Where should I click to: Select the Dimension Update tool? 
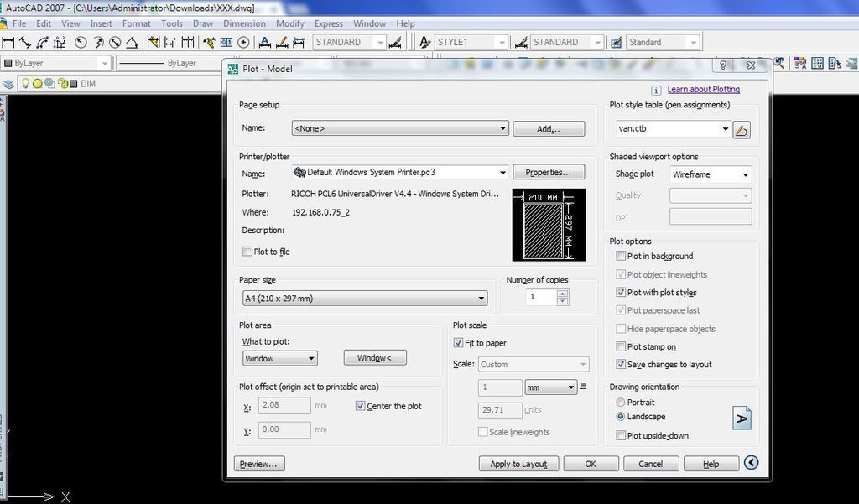coord(299,42)
